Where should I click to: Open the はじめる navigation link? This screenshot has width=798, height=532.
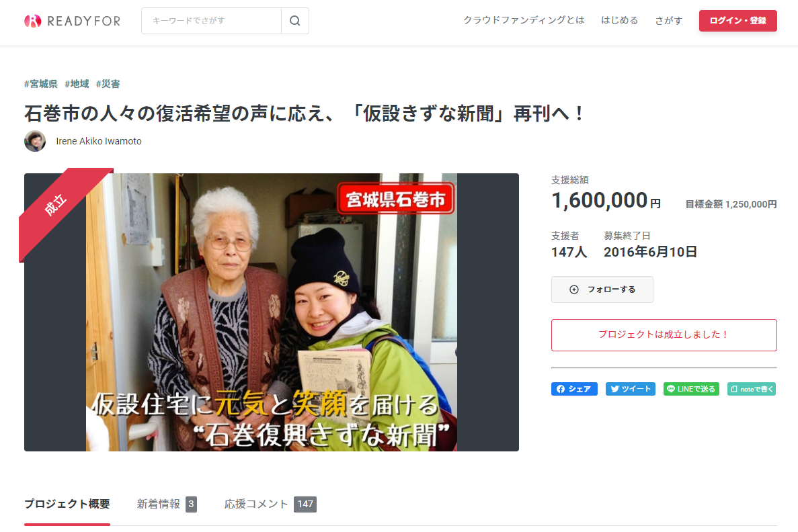click(x=619, y=20)
